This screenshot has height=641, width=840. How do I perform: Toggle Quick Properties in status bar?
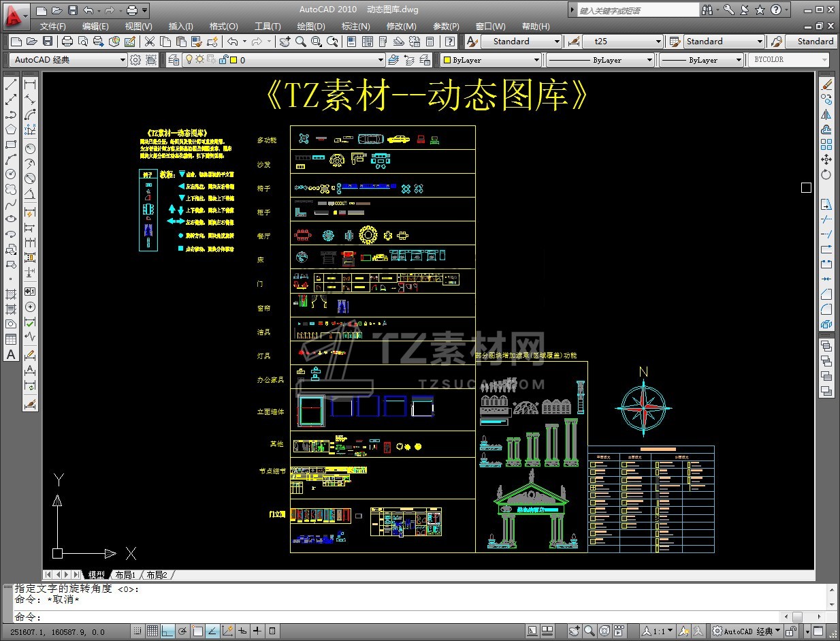click(x=273, y=631)
